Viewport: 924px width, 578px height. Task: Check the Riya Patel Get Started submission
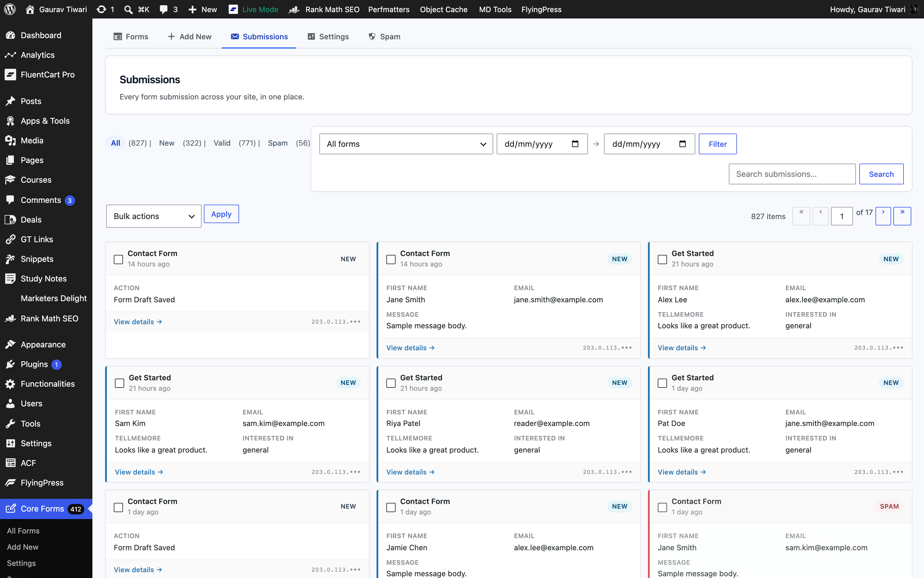pyautogui.click(x=391, y=384)
